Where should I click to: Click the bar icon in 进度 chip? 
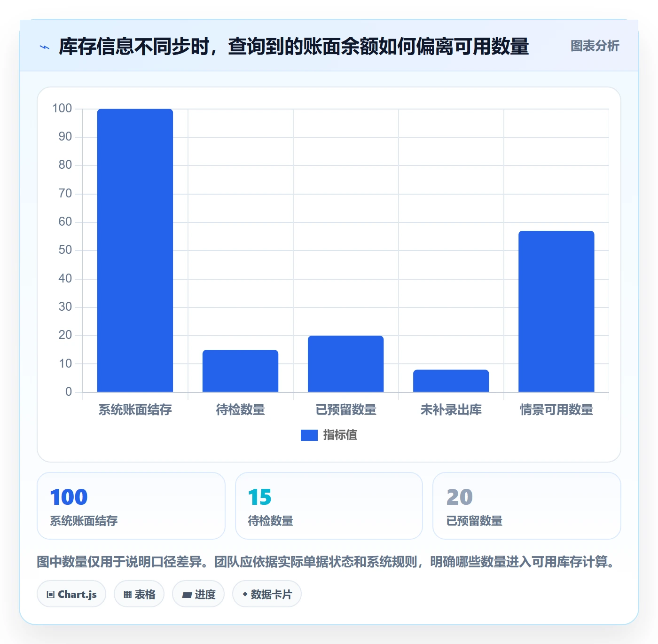coord(187,595)
